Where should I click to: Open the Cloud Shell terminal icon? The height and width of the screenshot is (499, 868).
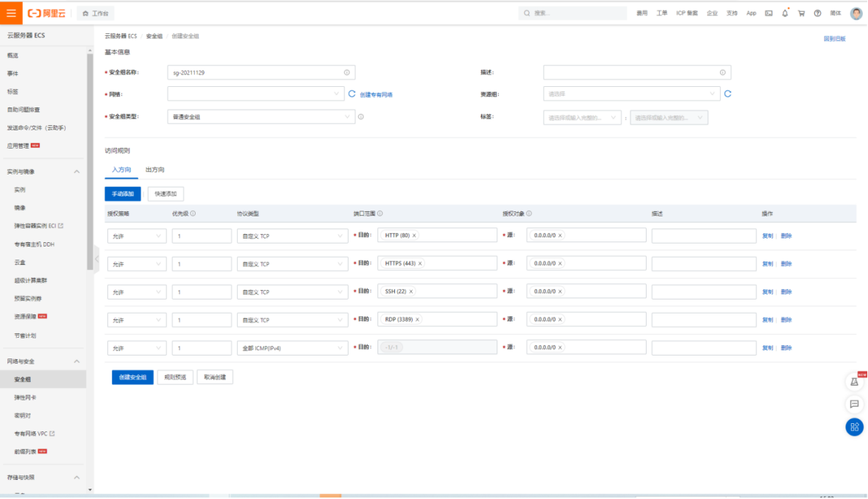pos(769,13)
